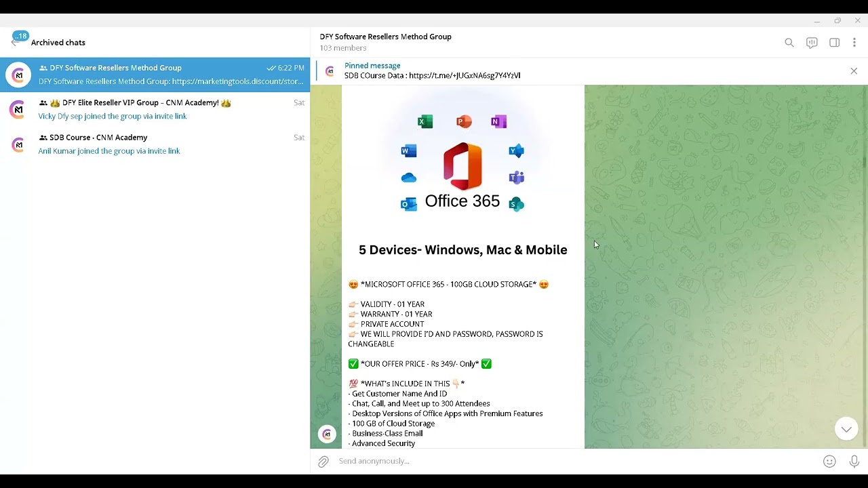Click 'Get Customer Name And ID' line

(x=399, y=394)
